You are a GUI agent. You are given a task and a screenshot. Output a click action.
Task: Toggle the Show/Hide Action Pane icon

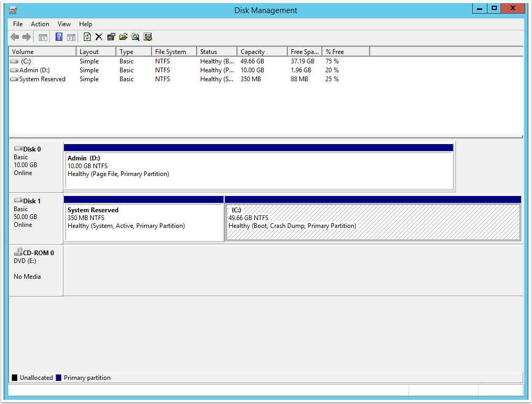tap(71, 37)
